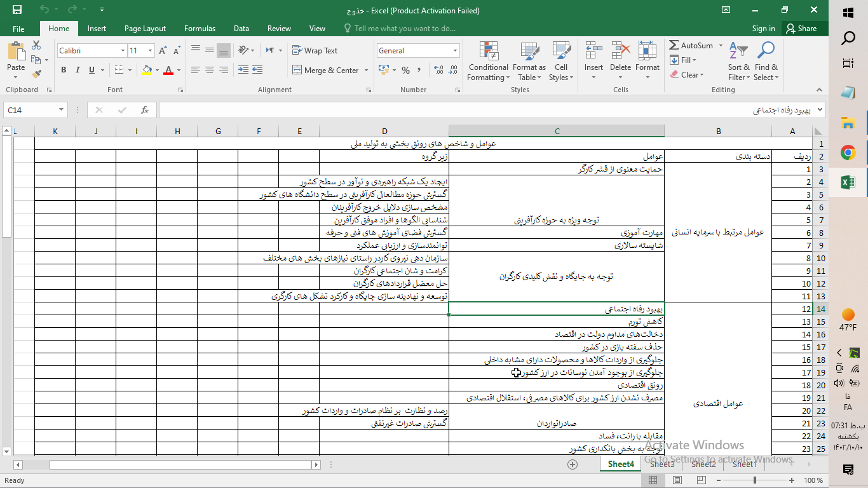Open Conditional Formatting menu

pyautogui.click(x=488, y=62)
